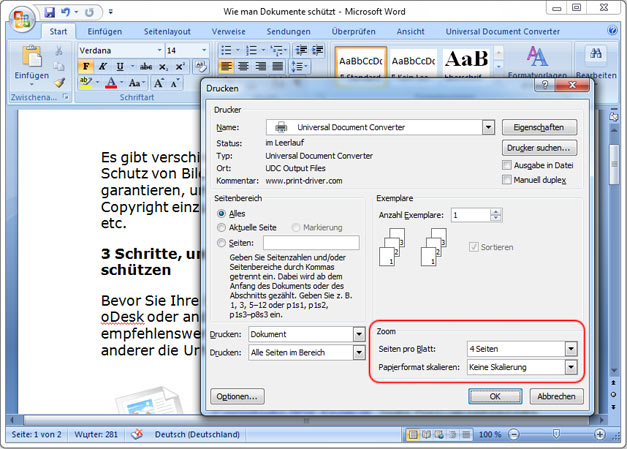
Task: Toggle bold formatting F button
Action: pos(86,66)
